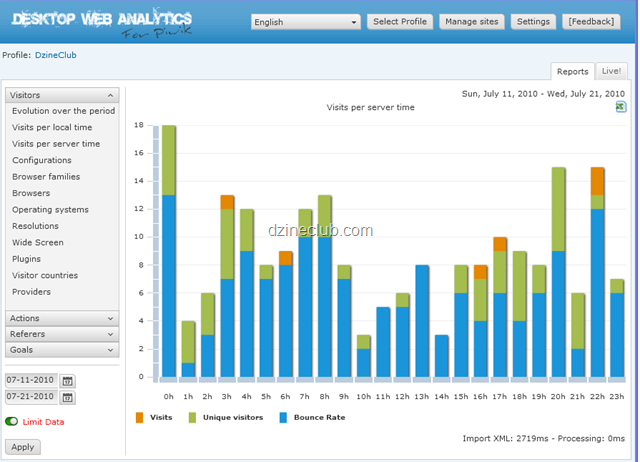Open the Configurations report
Screen dimensions: 640x462
42,160
